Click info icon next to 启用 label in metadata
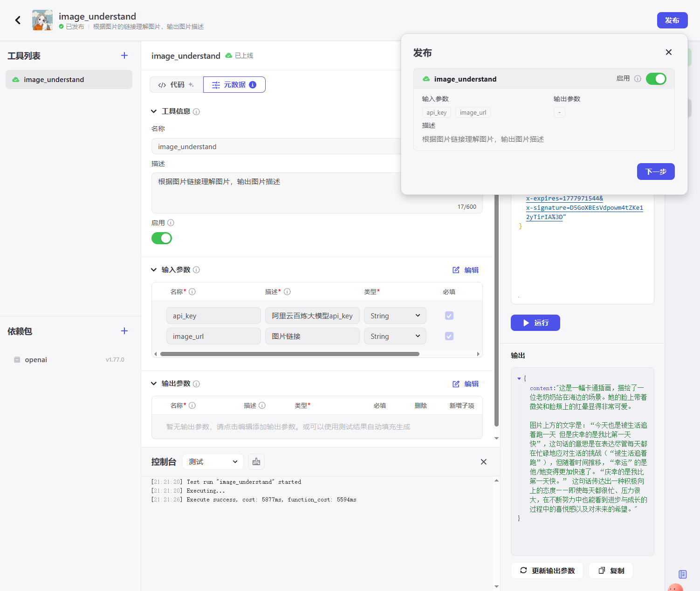 point(171,223)
